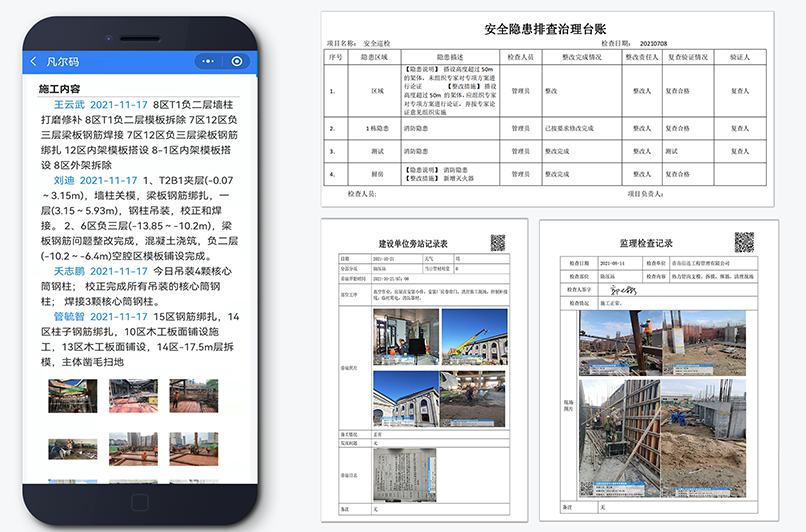
Task: Open first thumbnail in upper photo row
Action: (72, 396)
